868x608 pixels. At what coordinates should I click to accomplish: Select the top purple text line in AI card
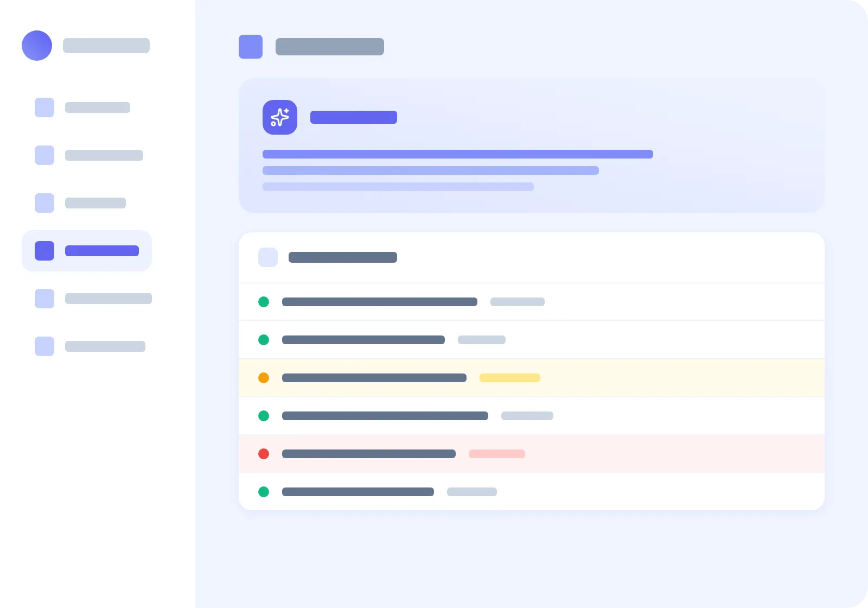458,154
